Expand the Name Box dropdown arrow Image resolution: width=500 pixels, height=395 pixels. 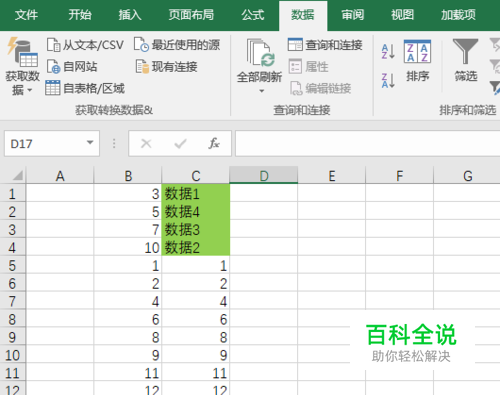[x=90, y=143]
